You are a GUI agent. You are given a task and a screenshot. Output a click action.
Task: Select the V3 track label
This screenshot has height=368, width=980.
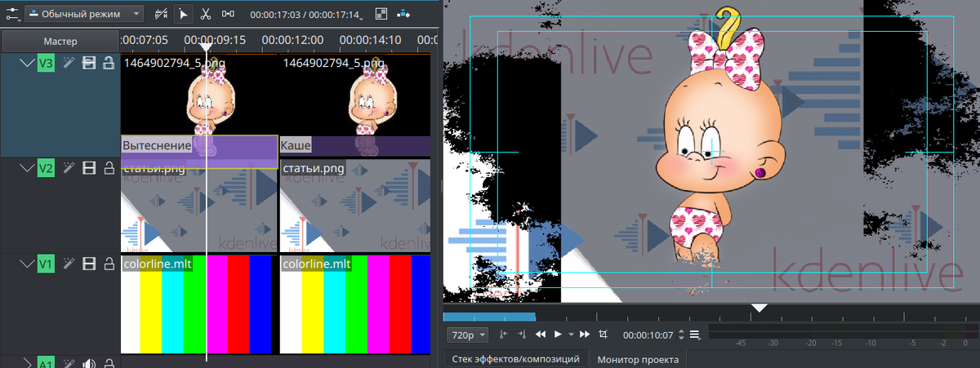coord(47,63)
